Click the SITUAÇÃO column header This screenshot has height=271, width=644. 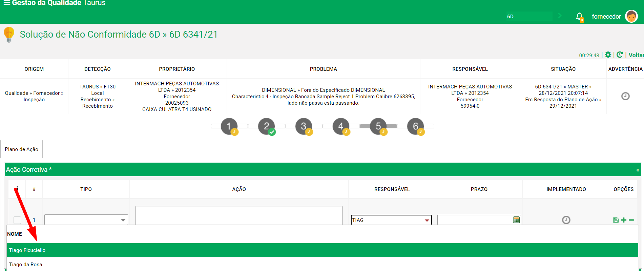coord(563,69)
